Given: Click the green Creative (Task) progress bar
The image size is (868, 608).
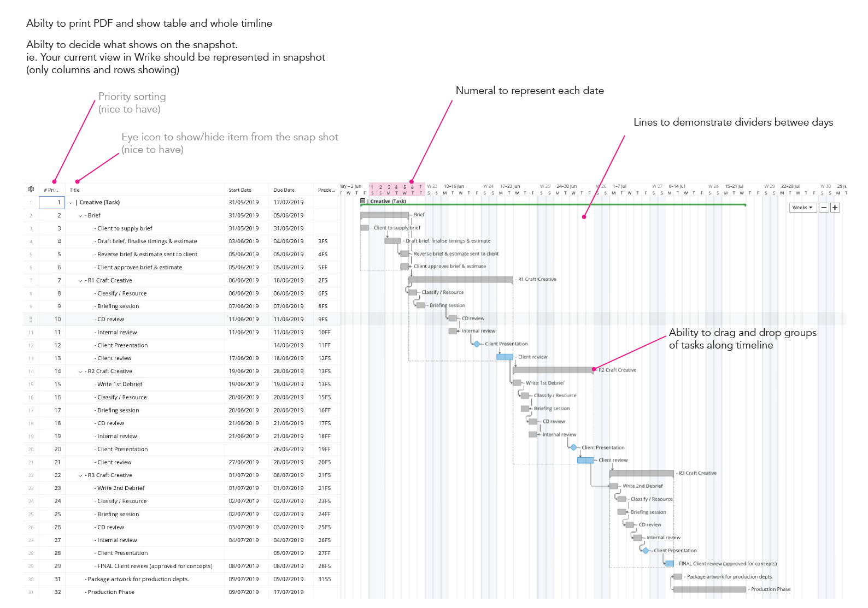Looking at the screenshot, I should (552, 205).
